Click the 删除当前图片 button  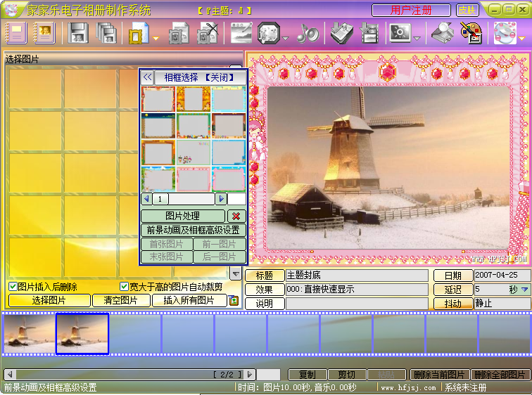pos(439,375)
